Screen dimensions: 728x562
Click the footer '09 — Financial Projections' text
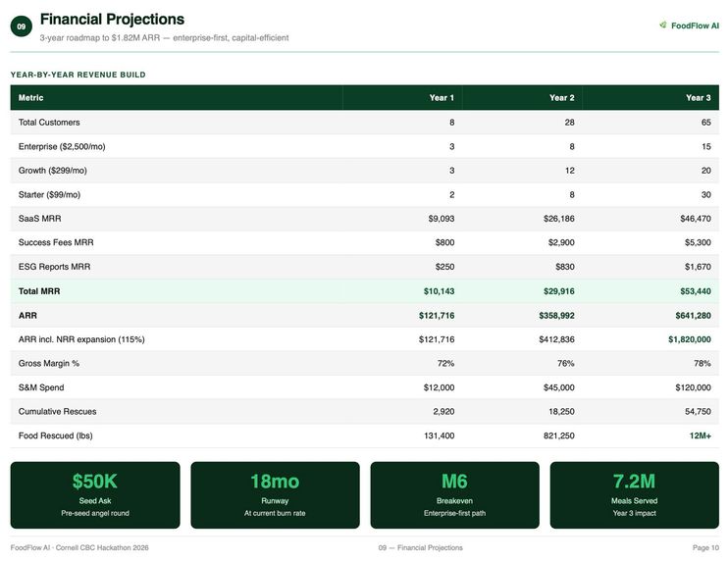(x=421, y=548)
